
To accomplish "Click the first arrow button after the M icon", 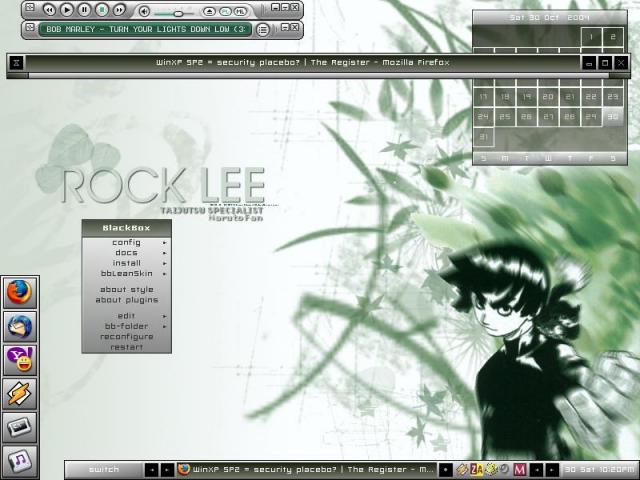I will pyautogui.click(x=536, y=470).
